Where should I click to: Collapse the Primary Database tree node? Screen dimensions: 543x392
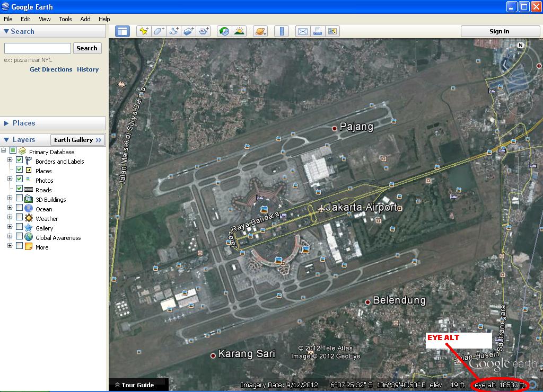4,150
